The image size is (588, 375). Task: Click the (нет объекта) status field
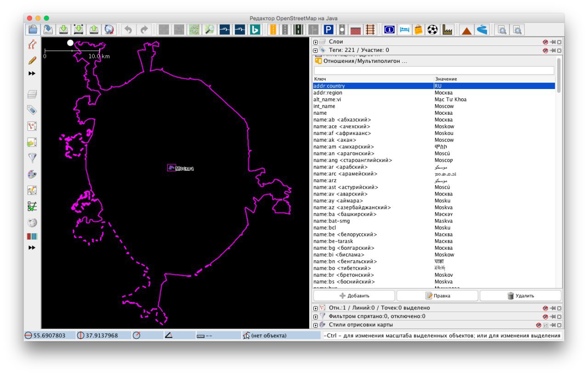tap(280, 336)
